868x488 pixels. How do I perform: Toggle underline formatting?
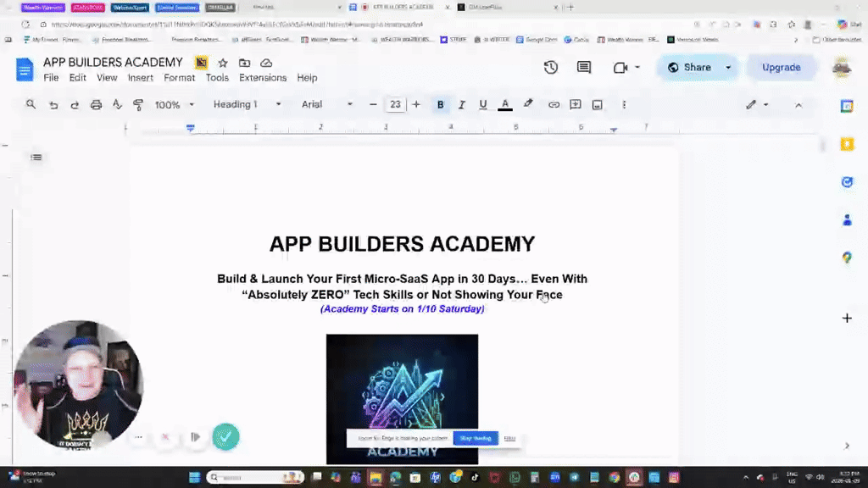[x=482, y=104]
